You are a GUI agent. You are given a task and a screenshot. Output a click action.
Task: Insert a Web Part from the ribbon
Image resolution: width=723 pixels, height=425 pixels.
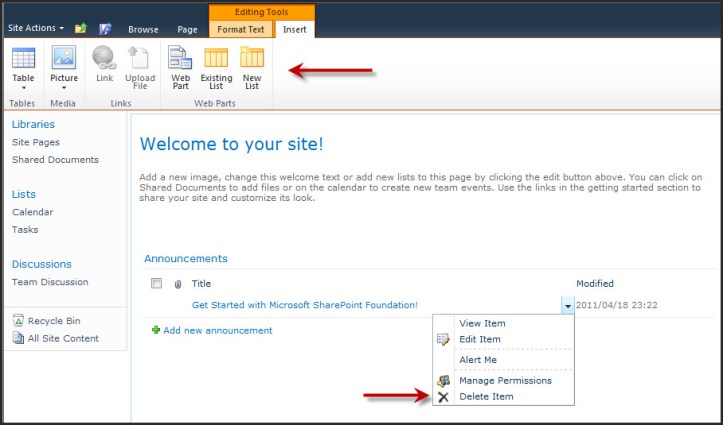[180, 58]
